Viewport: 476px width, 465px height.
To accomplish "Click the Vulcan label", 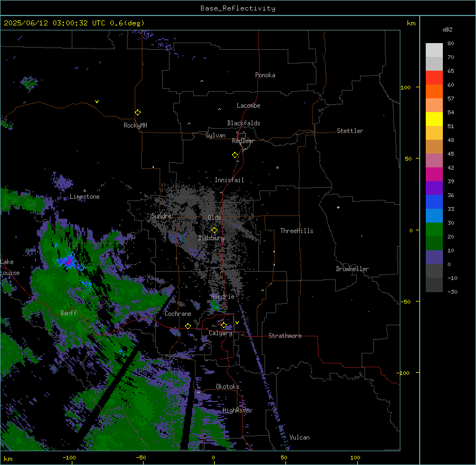I will 300,437.
